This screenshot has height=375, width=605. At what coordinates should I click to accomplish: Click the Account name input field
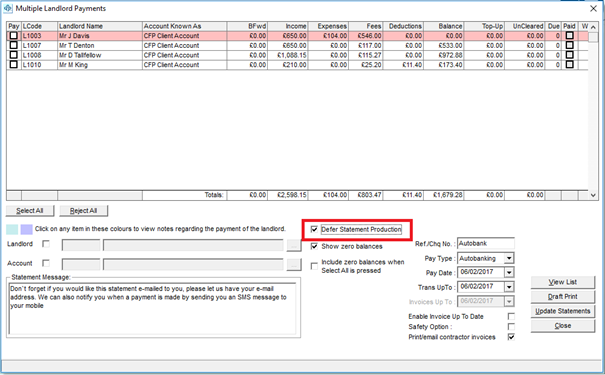(193, 264)
